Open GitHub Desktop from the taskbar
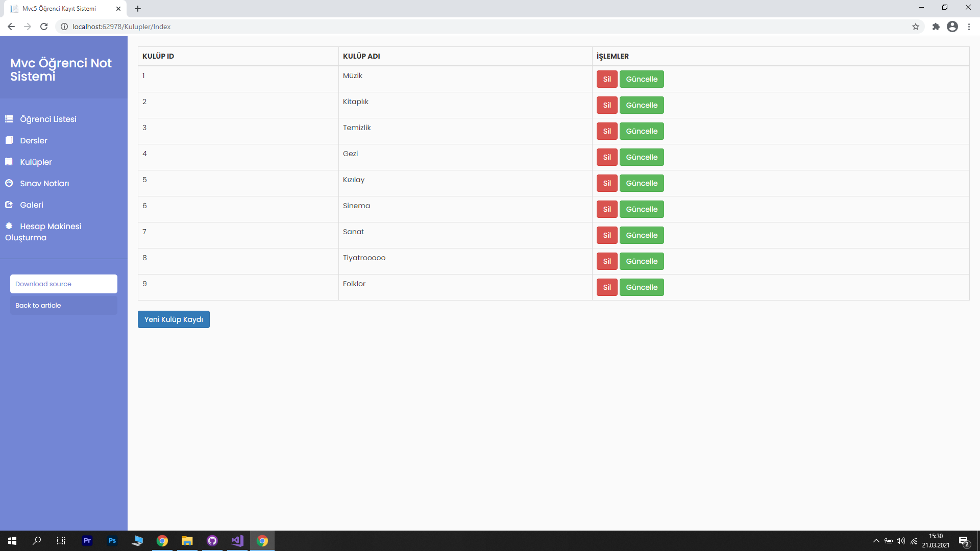The image size is (980, 551). [x=212, y=541]
